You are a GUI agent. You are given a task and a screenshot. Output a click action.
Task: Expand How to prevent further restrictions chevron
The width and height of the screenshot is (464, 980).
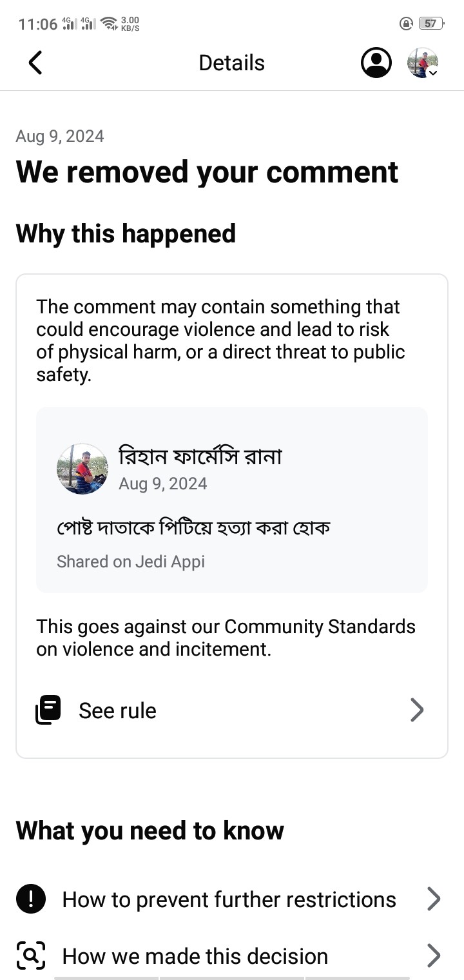click(434, 899)
